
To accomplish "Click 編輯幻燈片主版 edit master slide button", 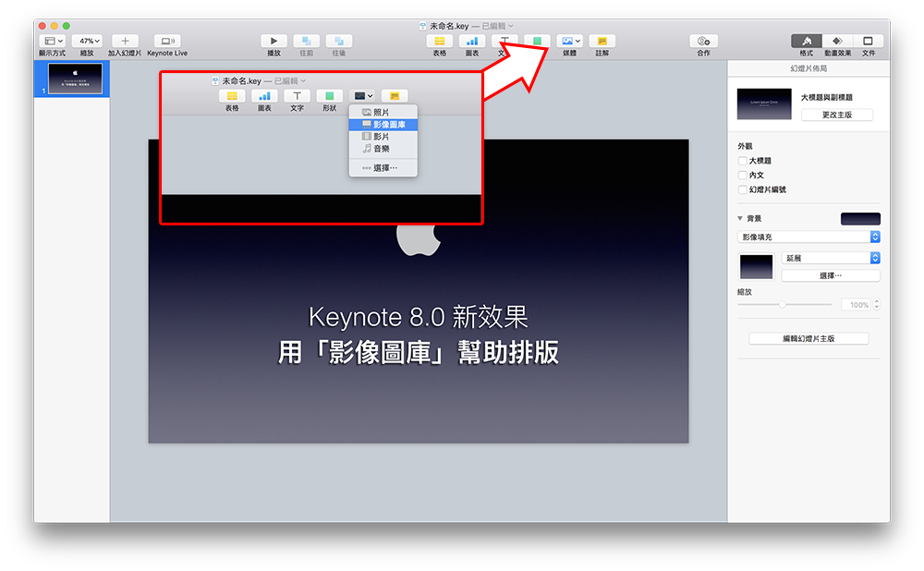I will coord(808,339).
